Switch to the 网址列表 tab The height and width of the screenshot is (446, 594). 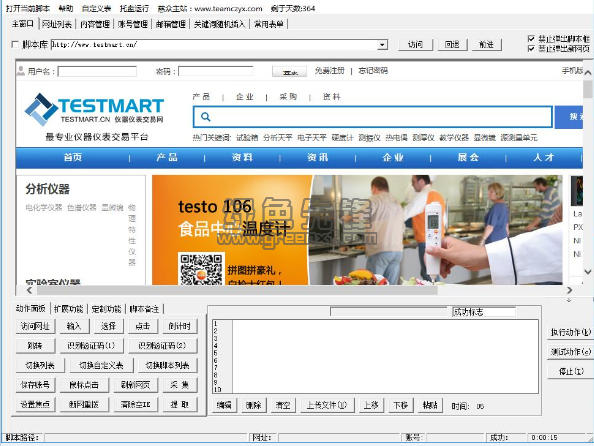click(x=57, y=24)
